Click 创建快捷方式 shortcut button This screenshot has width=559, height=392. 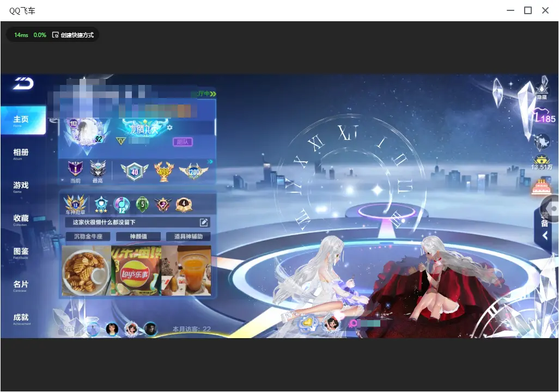[x=73, y=35]
